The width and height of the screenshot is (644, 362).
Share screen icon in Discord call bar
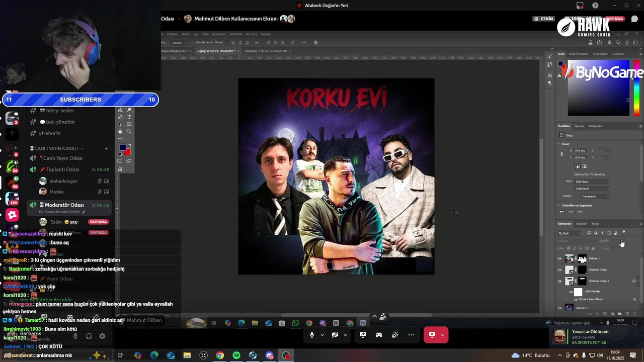click(x=363, y=335)
